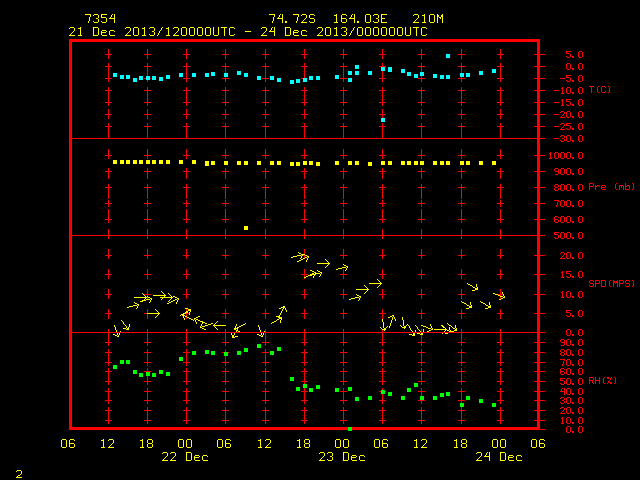The image size is (640, 480).
Task: Click the green humidity point at the bottom border
Action: [350, 429]
